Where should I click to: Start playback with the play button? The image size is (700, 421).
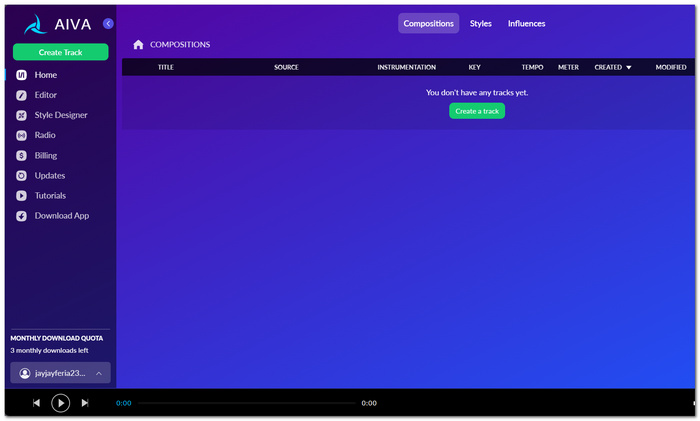click(x=60, y=403)
